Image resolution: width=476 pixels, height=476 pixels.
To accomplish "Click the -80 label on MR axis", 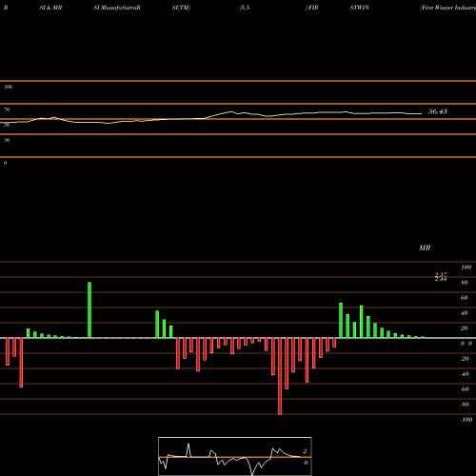I will point(465,405).
